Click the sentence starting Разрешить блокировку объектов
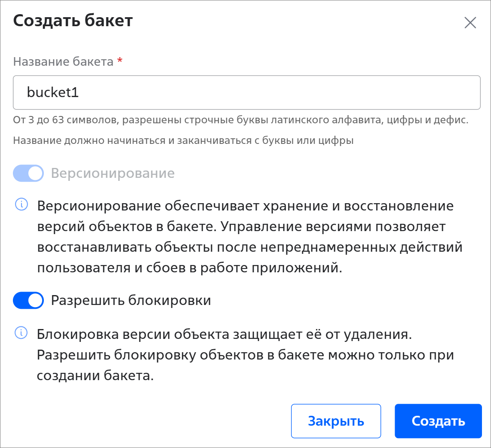 coord(245,355)
